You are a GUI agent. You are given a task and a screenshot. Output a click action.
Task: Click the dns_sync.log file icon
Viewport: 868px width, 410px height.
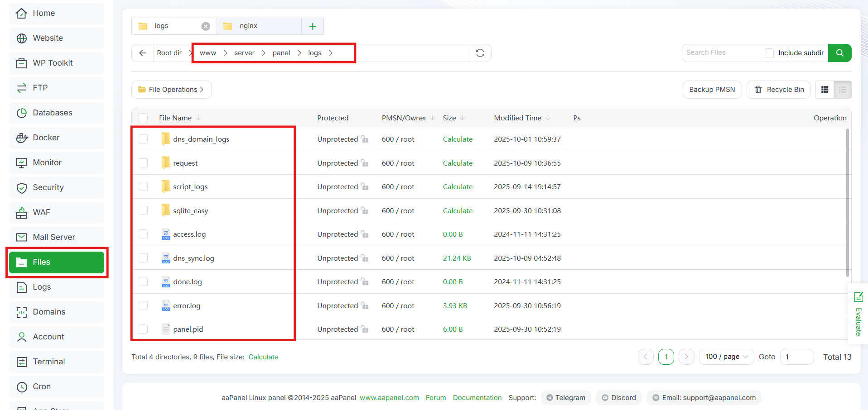166,258
